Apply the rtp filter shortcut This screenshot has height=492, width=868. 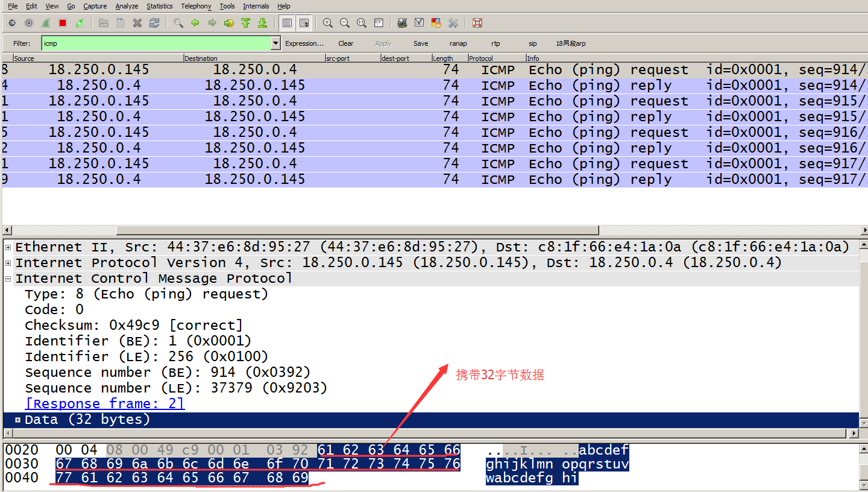pos(495,43)
